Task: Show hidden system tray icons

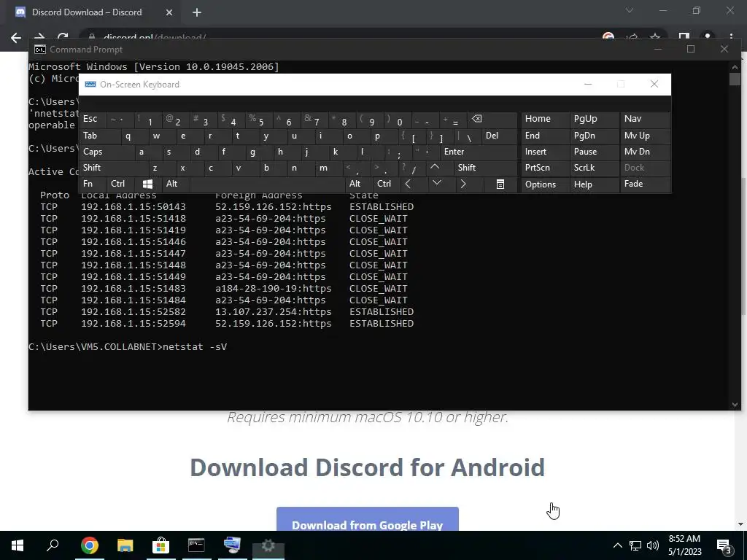Action: click(617, 545)
